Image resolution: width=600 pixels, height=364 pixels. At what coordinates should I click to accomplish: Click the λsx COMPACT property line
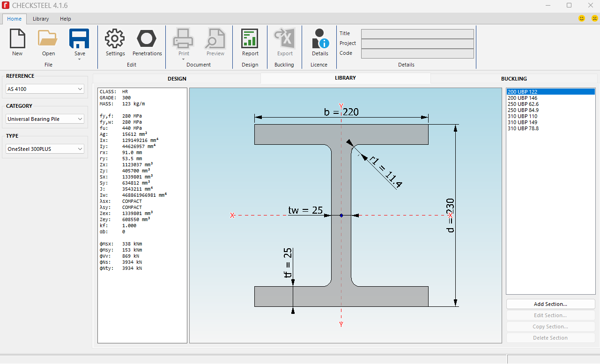[121, 201]
